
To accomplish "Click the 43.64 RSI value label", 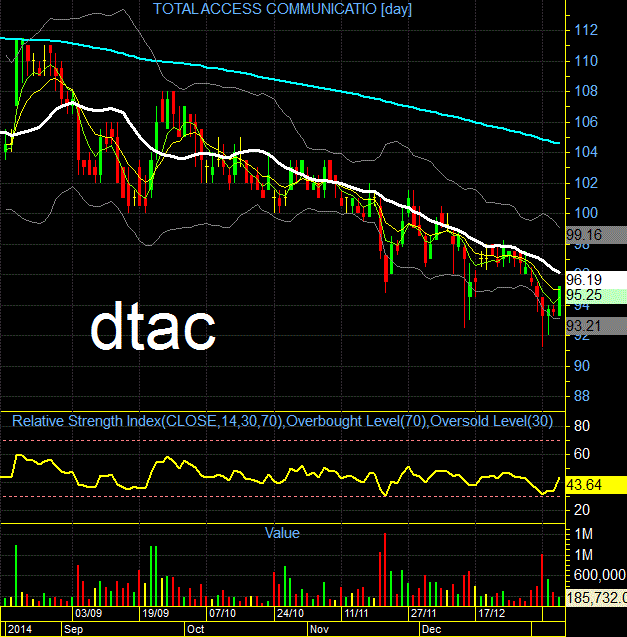I will [596, 485].
